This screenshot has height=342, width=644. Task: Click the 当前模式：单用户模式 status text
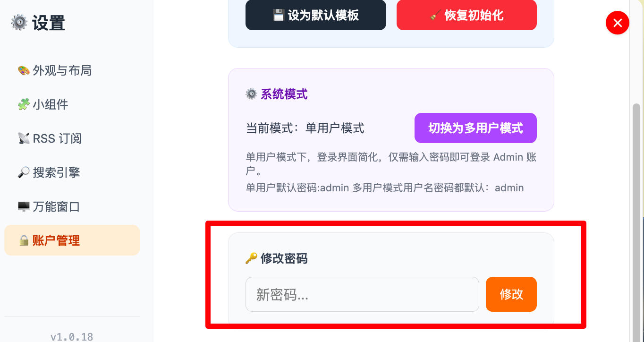[305, 128]
